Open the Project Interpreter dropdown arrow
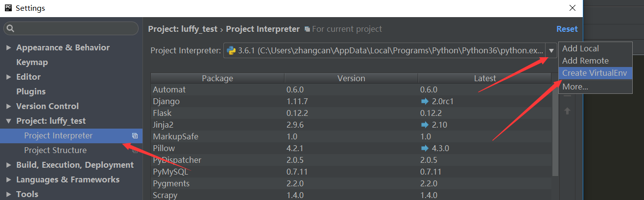Screen dimensions: 644x200 (551, 50)
